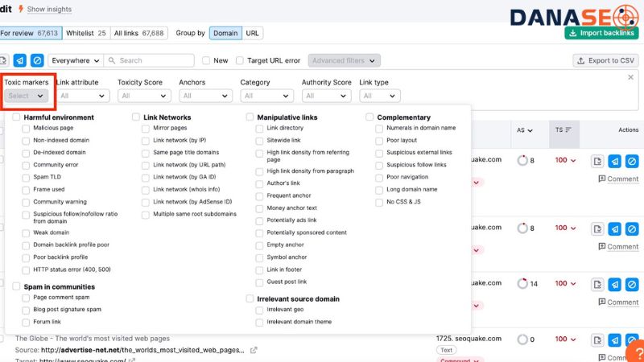Open the Everywhere search scope dropdown
Image resolution: width=644 pixels, height=362 pixels.
(76, 60)
